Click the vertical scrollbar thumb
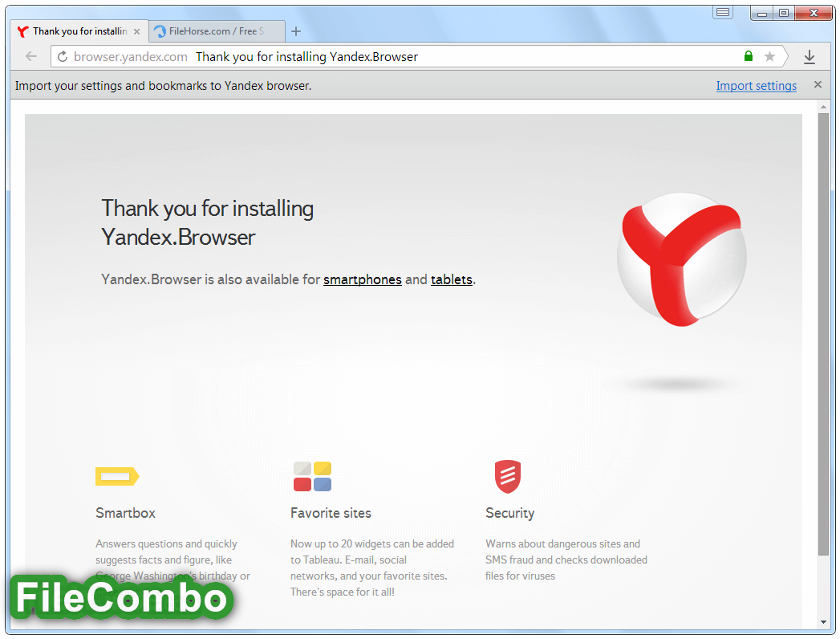This screenshot has height=639, width=840. click(x=823, y=335)
